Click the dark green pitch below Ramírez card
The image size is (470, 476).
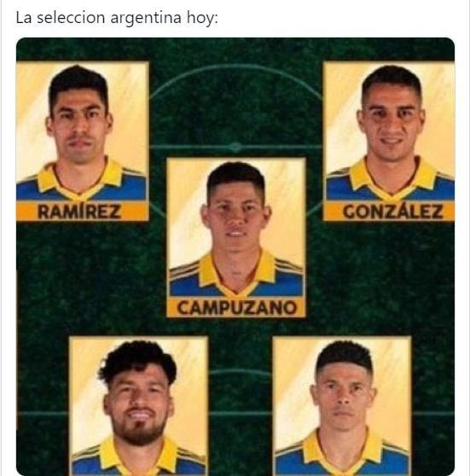point(82,273)
